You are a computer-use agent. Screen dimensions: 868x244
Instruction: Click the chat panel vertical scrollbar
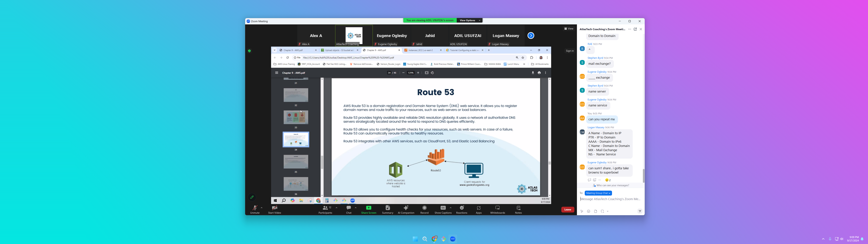(643, 176)
